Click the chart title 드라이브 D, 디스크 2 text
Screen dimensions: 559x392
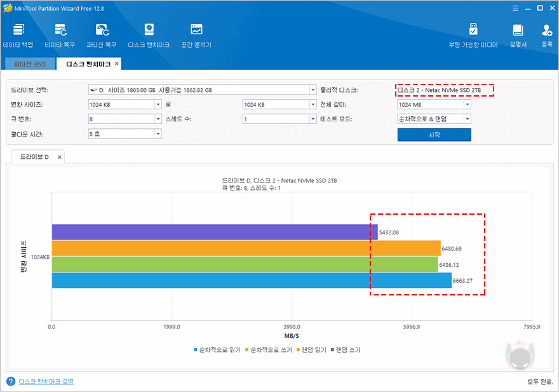tap(279, 180)
